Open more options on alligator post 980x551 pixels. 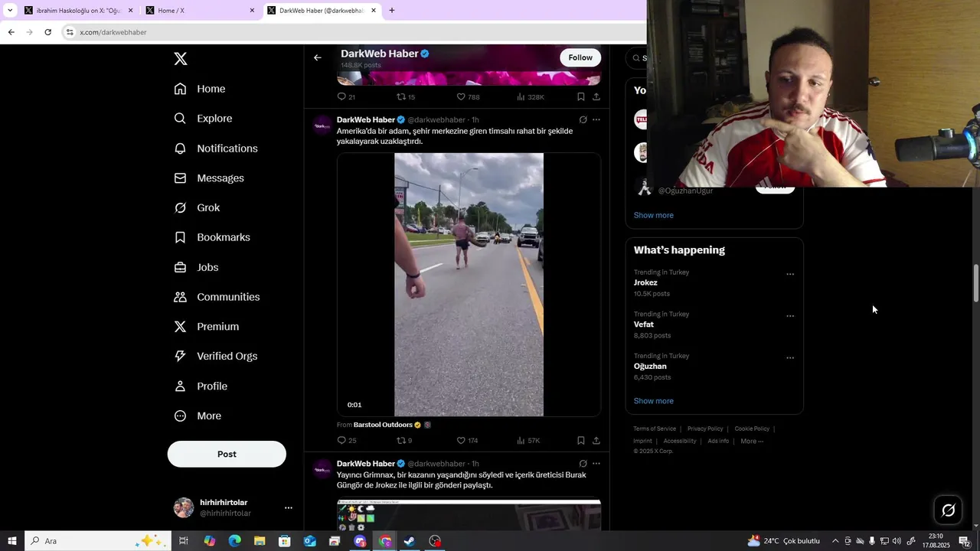pyautogui.click(x=596, y=119)
